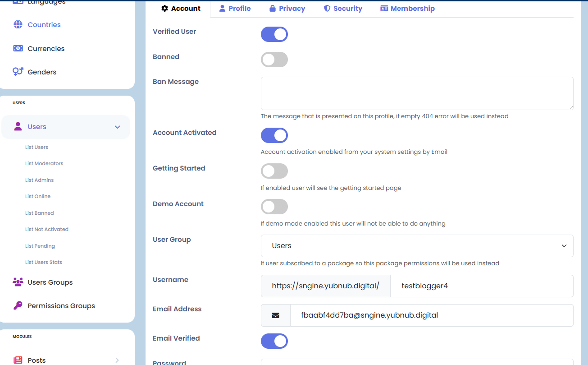Viewport: 588px width, 365px height.
Task: Click the Demo Account label
Action: (x=178, y=204)
